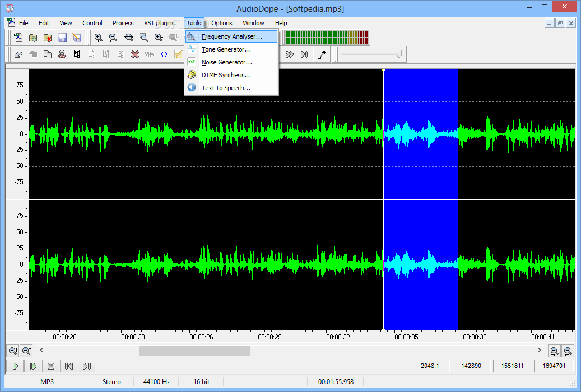This screenshot has height=392, width=581.
Task: Choose Noise Generator from Tools menu
Action: click(x=231, y=62)
